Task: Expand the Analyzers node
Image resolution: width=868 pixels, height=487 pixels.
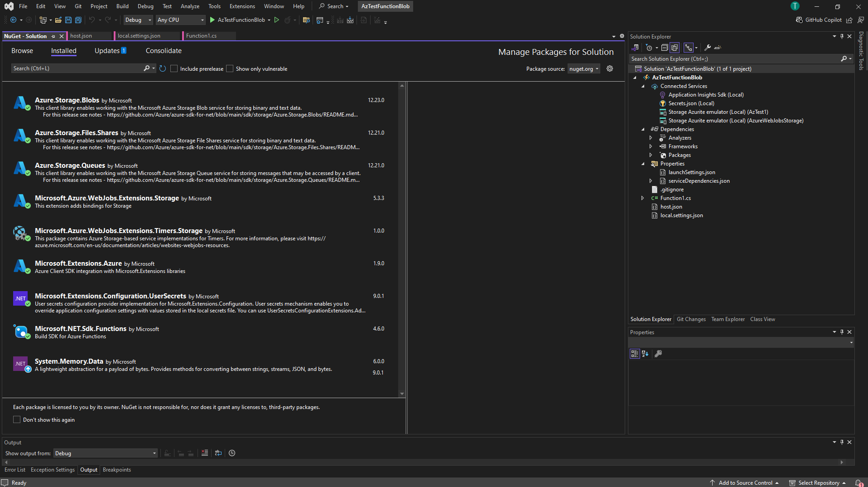Action: coord(651,138)
